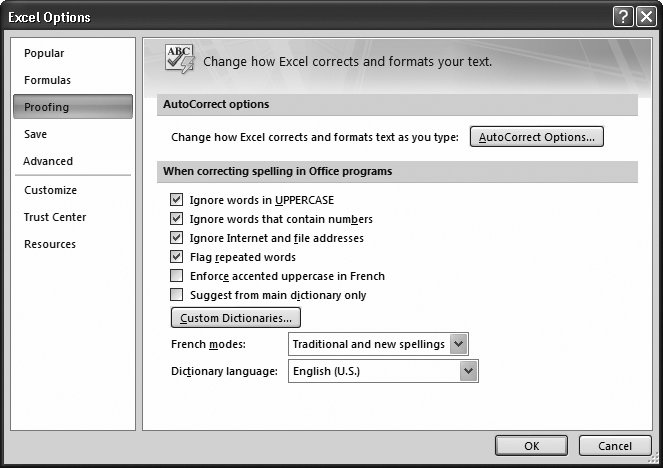Disable Ignore Internet and file addresses
The image size is (663, 468).
point(177,238)
